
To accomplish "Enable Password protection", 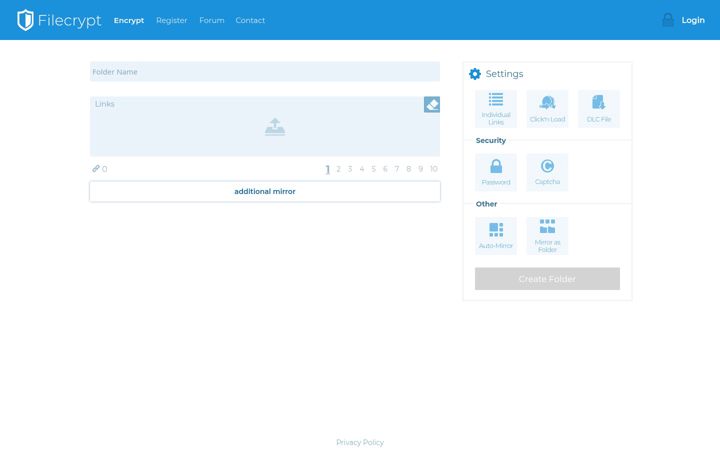I will coord(496,172).
